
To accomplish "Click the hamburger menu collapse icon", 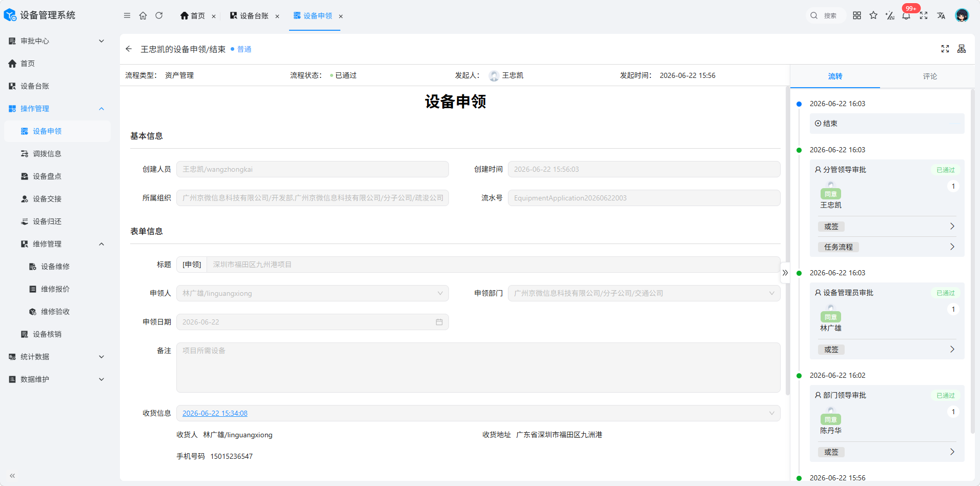I will (x=127, y=15).
